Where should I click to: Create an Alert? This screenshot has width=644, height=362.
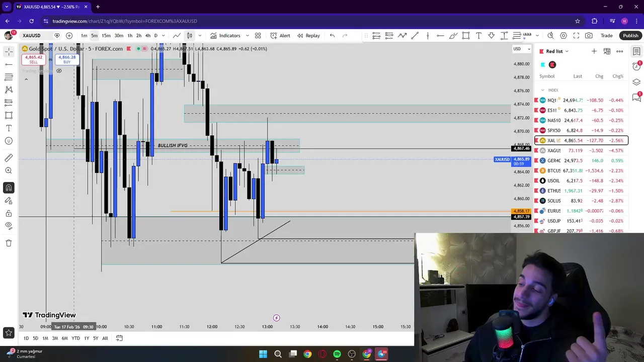click(280, 36)
